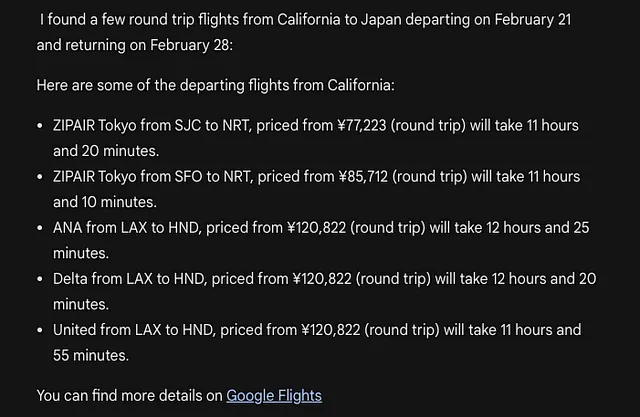Click the Delta from LAX to HND entry
The height and width of the screenshot is (417, 640).
pyautogui.click(x=324, y=291)
